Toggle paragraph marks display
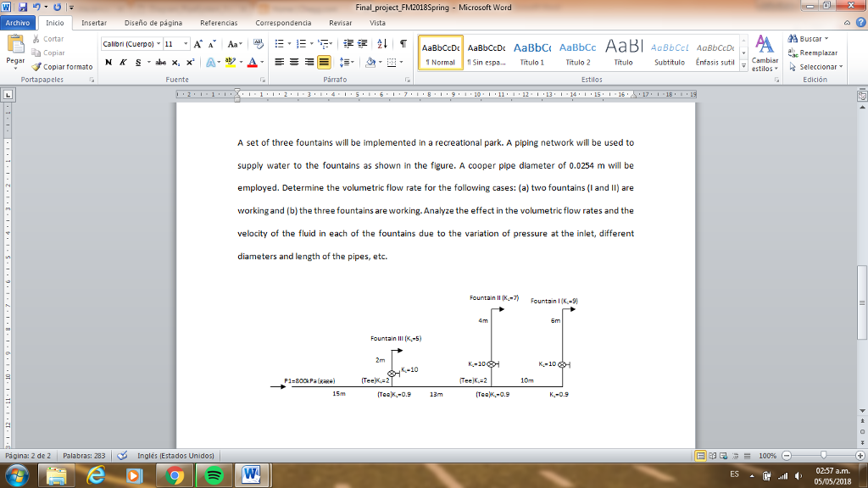This screenshot has height=488, width=868. [403, 44]
